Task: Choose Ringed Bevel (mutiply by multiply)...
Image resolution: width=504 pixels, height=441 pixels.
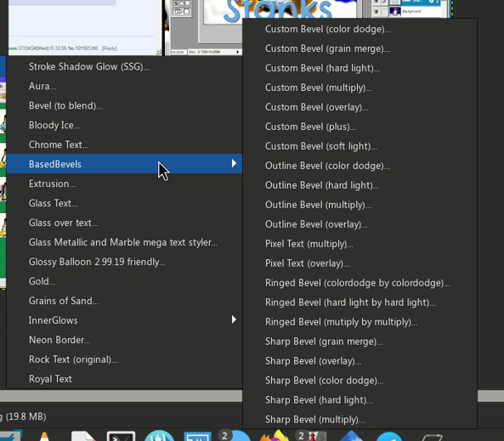Action: [360, 322]
